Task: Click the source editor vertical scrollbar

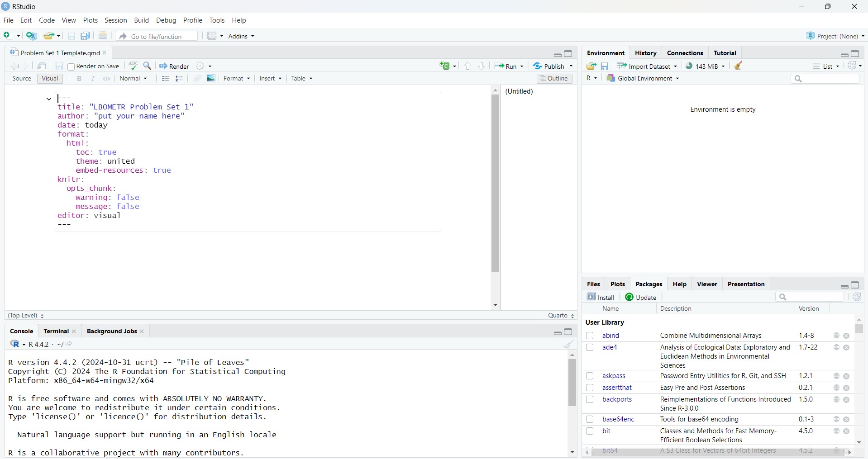Action: pos(496,183)
